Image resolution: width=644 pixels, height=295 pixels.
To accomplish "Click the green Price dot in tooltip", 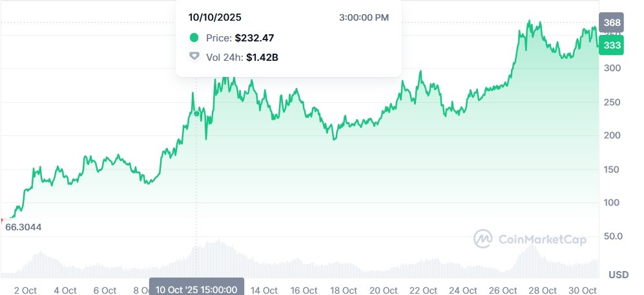I will 194,38.
